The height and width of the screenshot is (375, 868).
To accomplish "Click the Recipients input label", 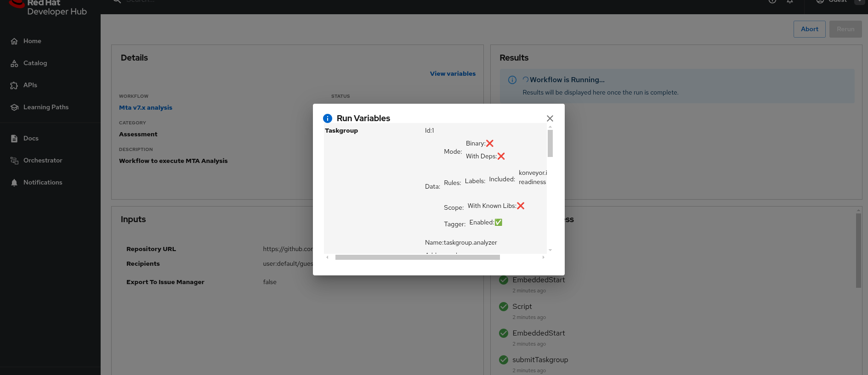I will [143, 264].
